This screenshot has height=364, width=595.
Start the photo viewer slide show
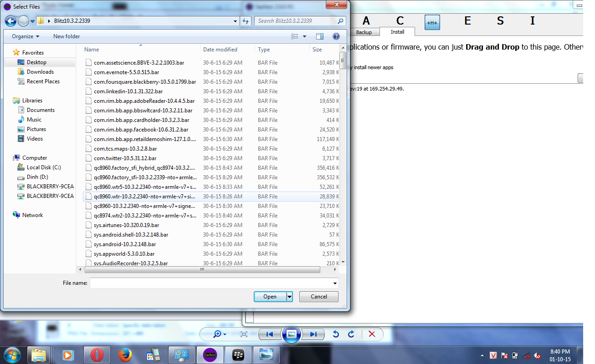coord(292,334)
